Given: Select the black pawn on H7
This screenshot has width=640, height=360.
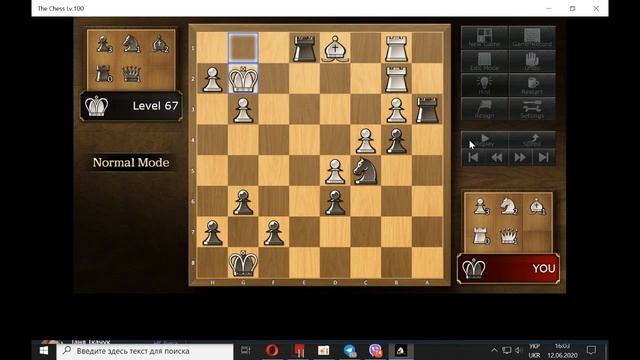Looking at the screenshot, I should (212, 232).
